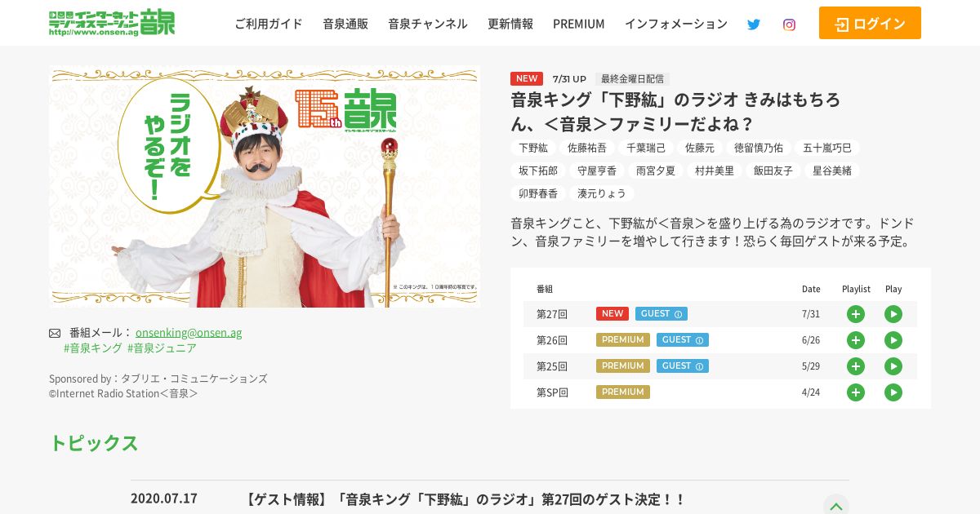Select performer tag 湊元りょう
The height and width of the screenshot is (514, 980).
click(602, 193)
